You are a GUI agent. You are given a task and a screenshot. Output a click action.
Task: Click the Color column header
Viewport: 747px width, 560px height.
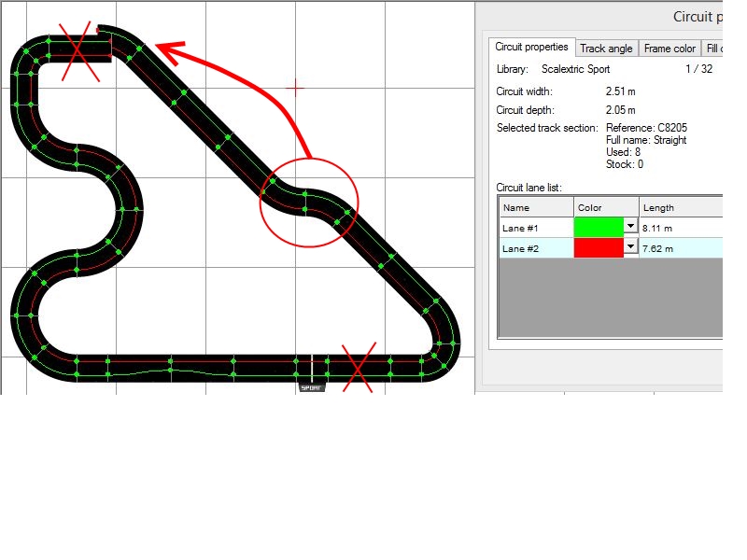(605, 207)
